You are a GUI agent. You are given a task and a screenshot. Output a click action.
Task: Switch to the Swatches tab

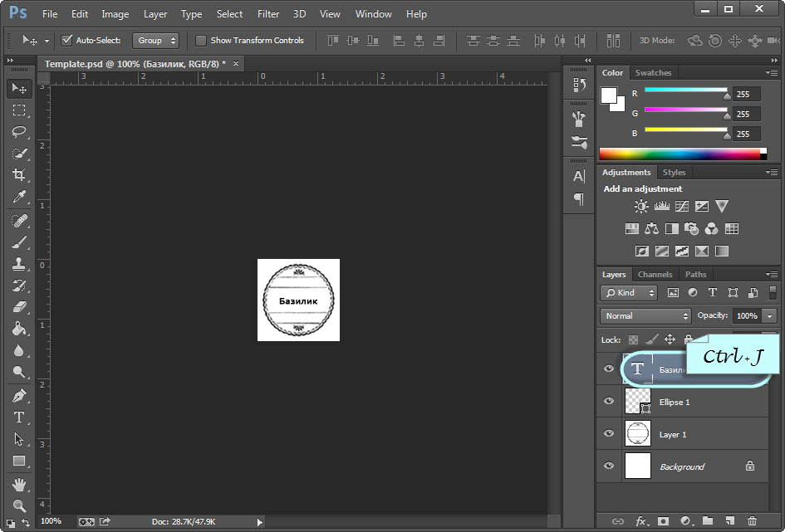coord(652,73)
